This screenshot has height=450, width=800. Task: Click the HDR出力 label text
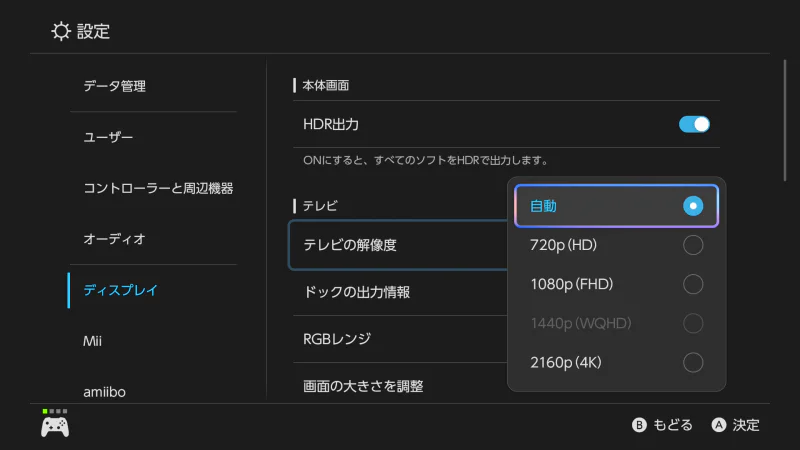click(331, 124)
